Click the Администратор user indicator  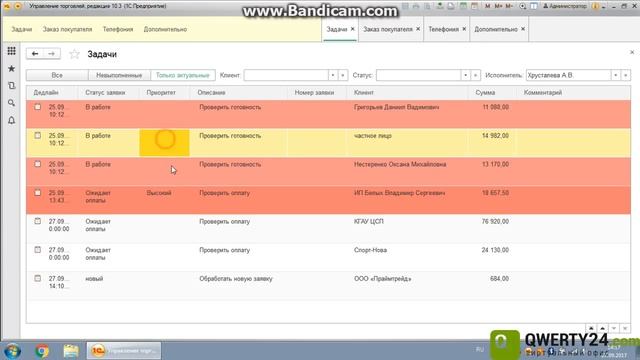(x=565, y=6)
